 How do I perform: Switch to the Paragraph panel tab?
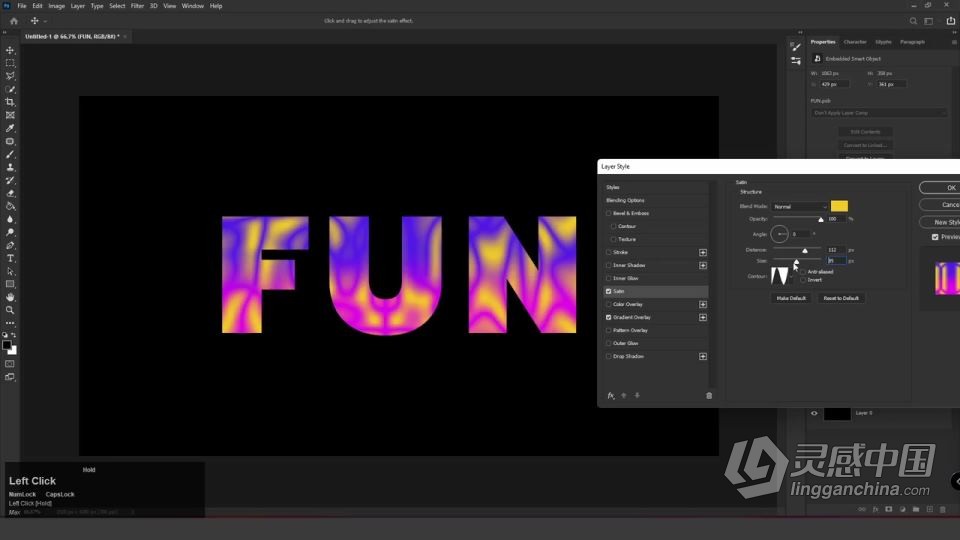[x=912, y=42]
